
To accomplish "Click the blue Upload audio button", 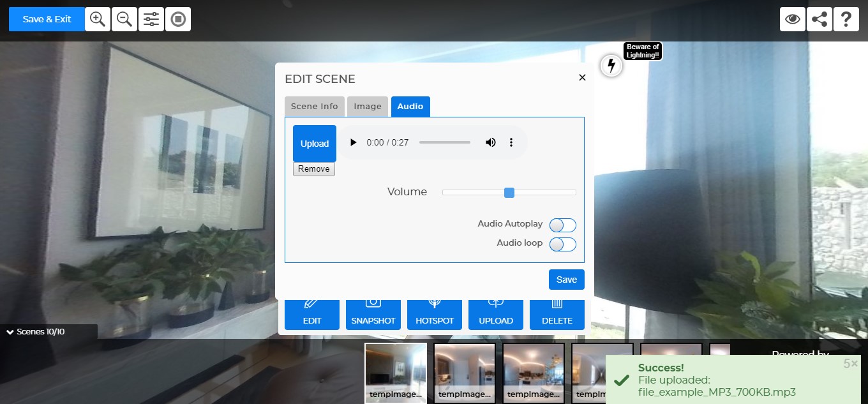I will (x=315, y=144).
